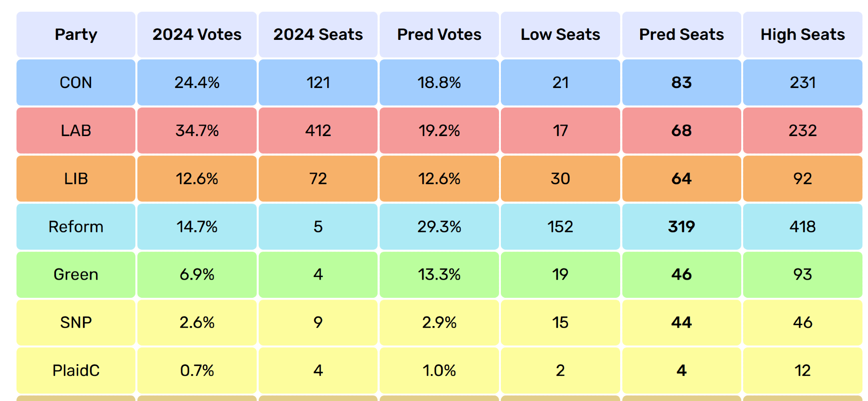Click Reform predicted seats value 319
Screen dimensions: 868x401
click(x=681, y=227)
